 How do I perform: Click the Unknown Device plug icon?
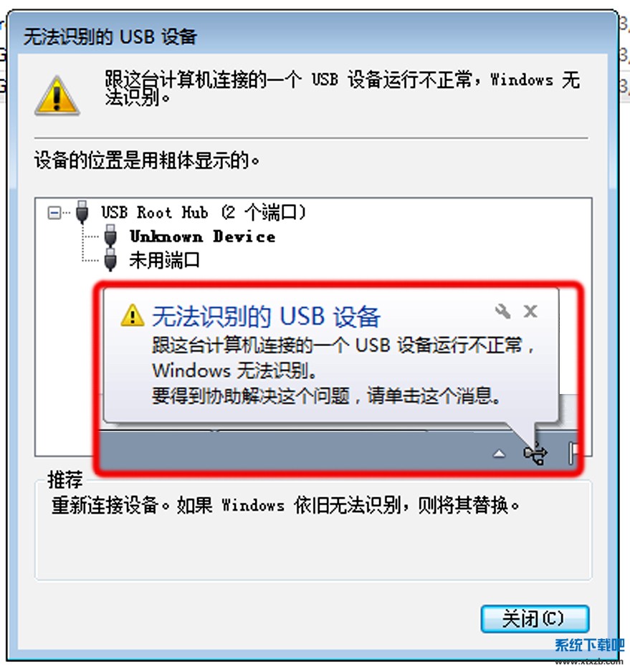click(110, 236)
